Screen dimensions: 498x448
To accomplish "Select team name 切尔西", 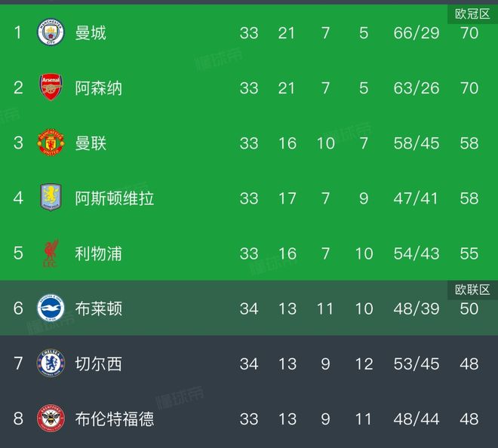I will coord(98,364).
